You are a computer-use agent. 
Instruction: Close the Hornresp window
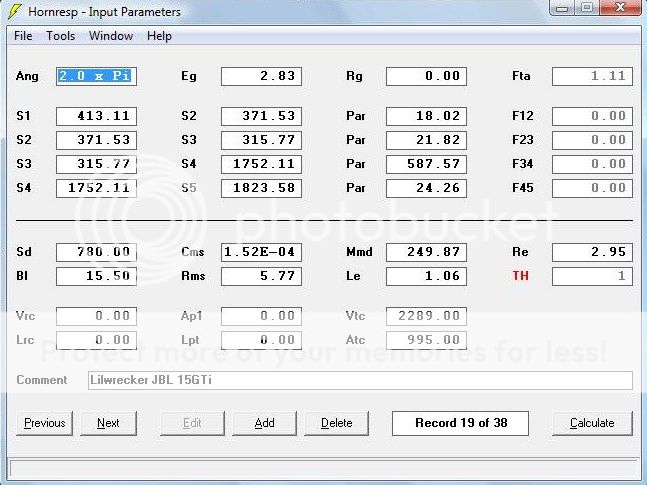(x=620, y=7)
